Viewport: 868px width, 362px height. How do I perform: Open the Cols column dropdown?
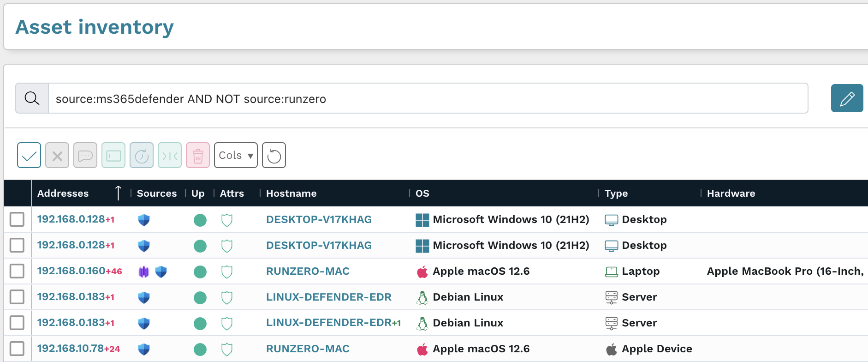(x=236, y=155)
